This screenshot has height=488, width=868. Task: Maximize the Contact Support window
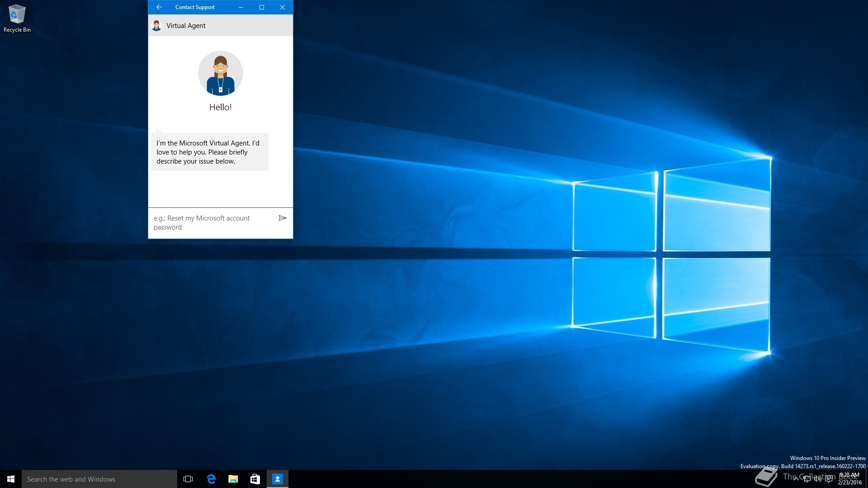pos(261,7)
